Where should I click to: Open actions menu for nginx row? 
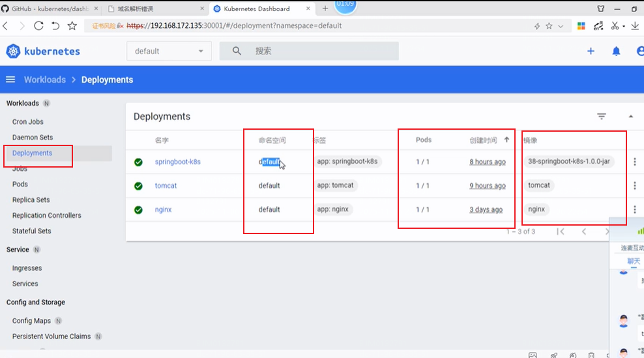point(635,209)
